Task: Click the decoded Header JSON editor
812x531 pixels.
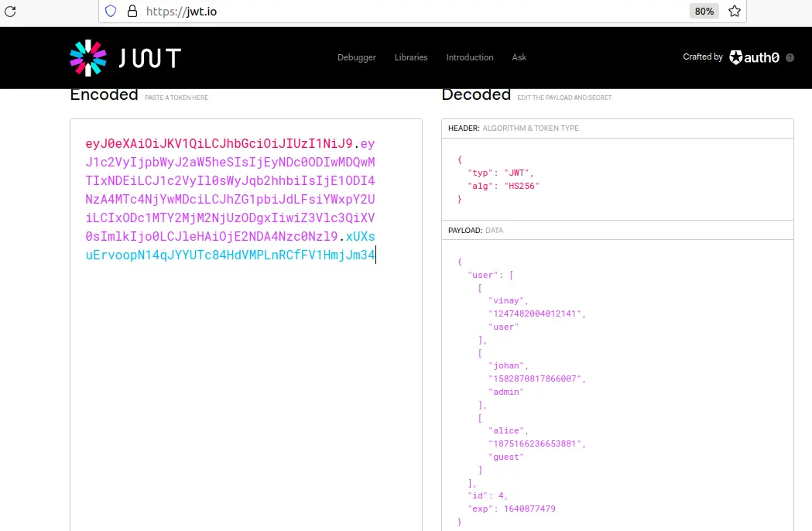Action: tap(617, 180)
